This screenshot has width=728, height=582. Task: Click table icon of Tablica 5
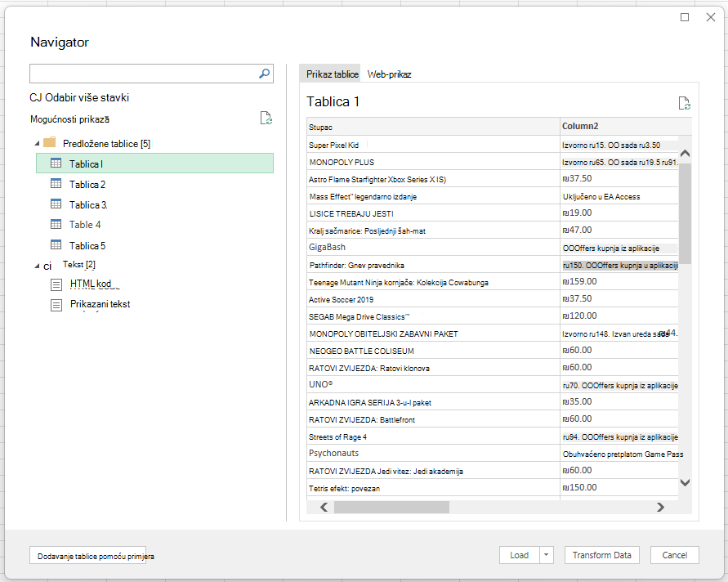(56, 244)
